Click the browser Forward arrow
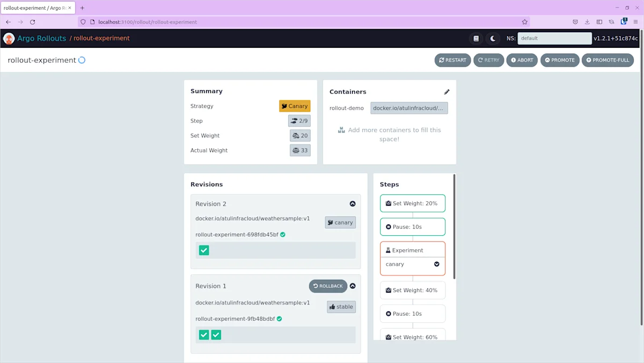This screenshot has height=363, width=644. point(20,22)
